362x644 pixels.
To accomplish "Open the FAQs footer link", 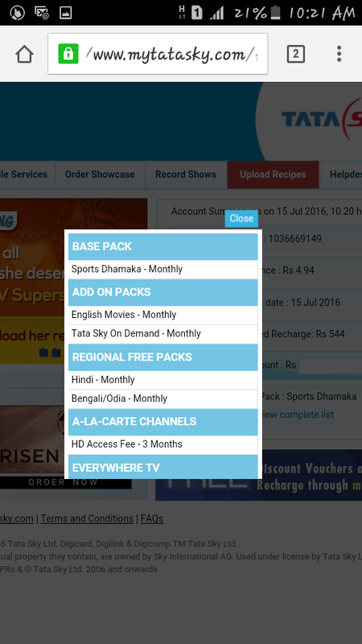I will click(152, 518).
